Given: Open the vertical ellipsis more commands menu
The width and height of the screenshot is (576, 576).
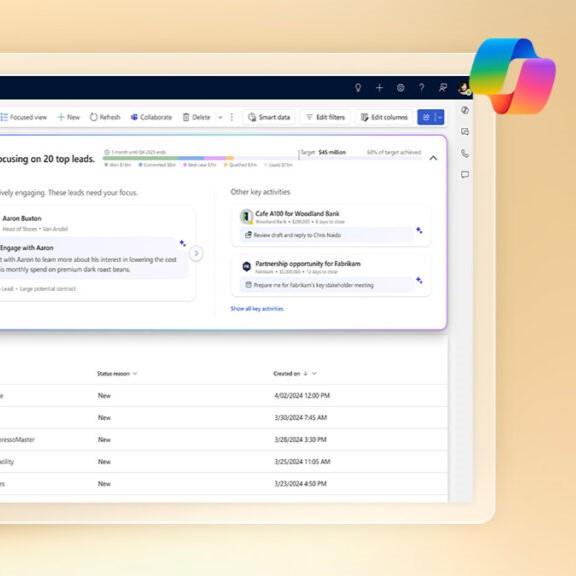Looking at the screenshot, I should pos(231,117).
